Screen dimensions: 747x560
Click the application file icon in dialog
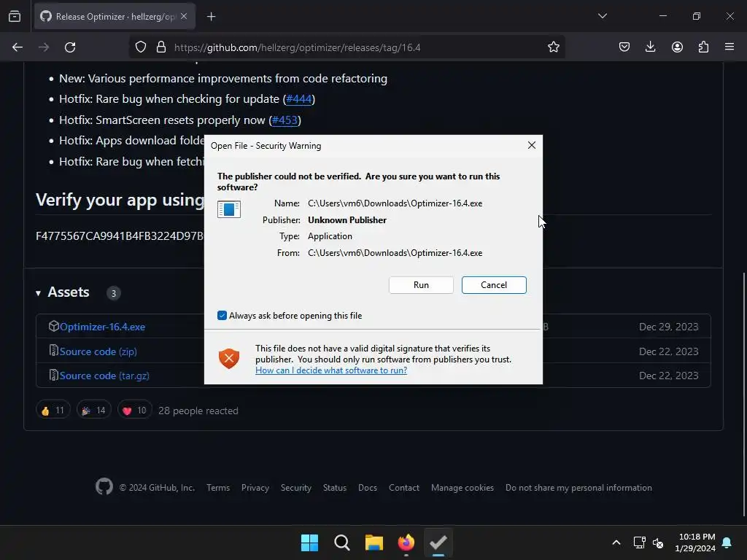[x=229, y=209]
